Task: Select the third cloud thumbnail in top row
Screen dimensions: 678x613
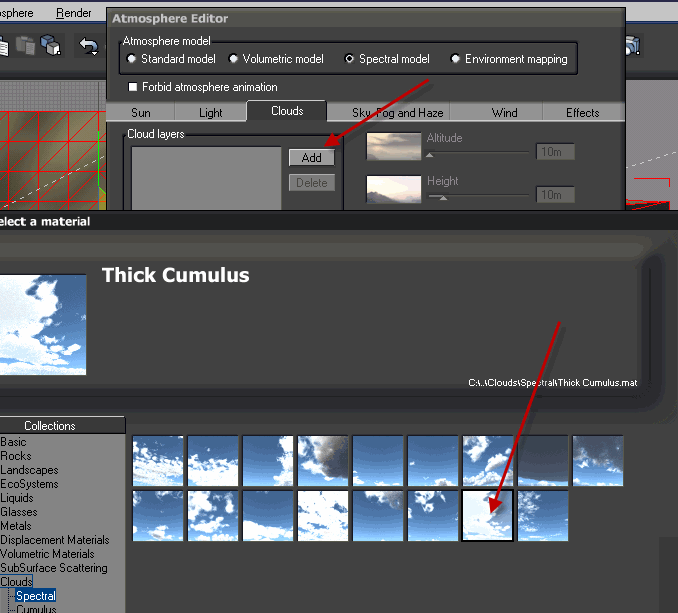Action: [268, 461]
